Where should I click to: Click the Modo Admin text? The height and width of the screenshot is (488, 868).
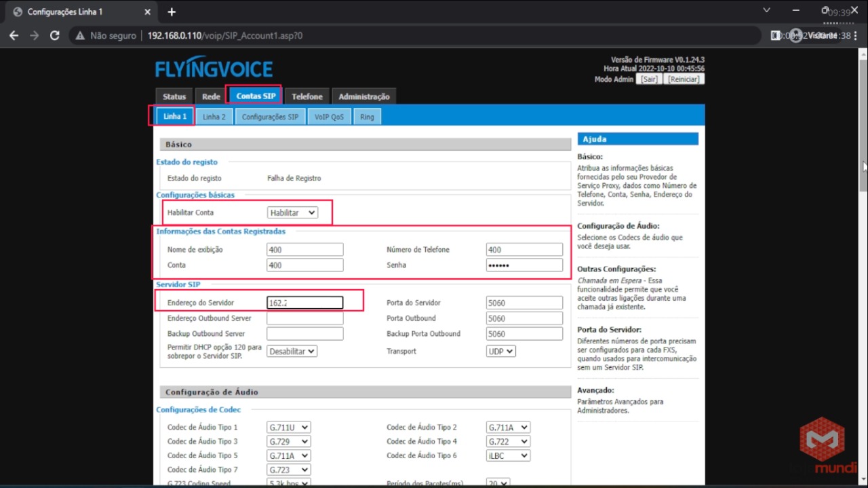614,79
